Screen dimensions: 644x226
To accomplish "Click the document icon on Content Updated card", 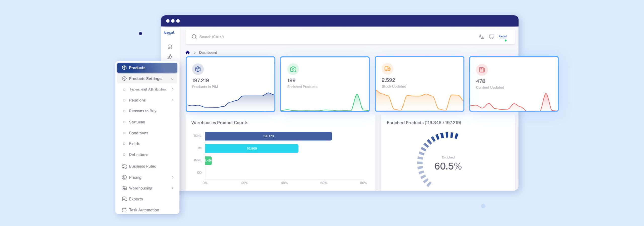I will point(482,70).
